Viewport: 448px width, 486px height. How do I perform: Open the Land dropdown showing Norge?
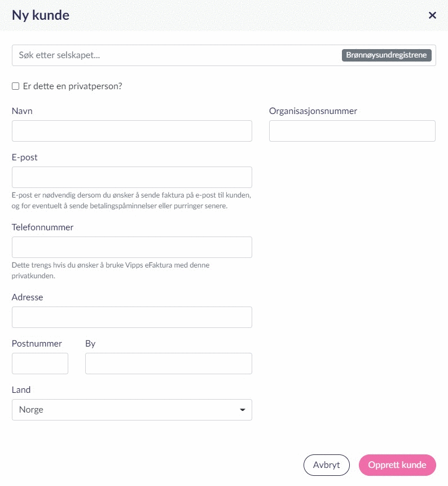pyautogui.click(x=124, y=410)
